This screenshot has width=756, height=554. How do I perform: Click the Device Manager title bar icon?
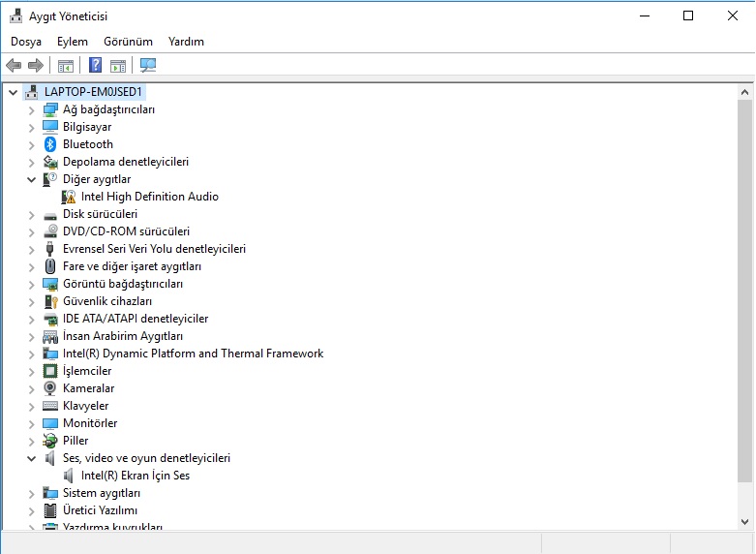coord(15,15)
